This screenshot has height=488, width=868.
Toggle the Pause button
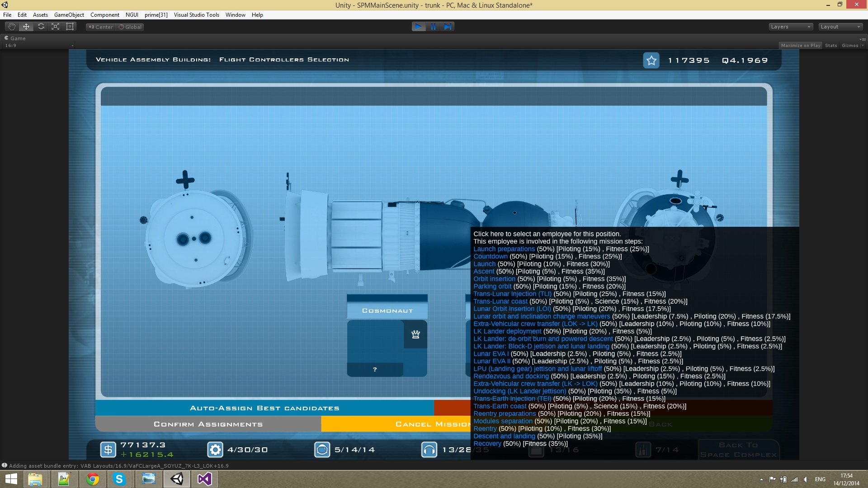click(x=433, y=27)
